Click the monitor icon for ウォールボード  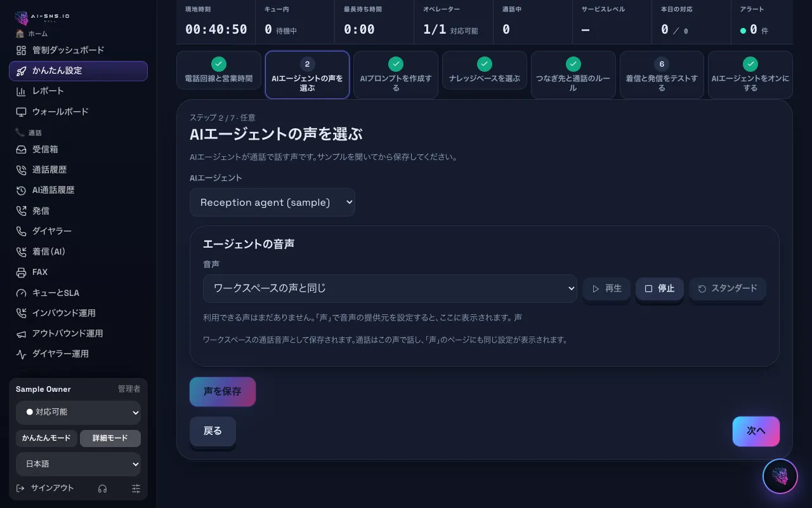[22, 112]
